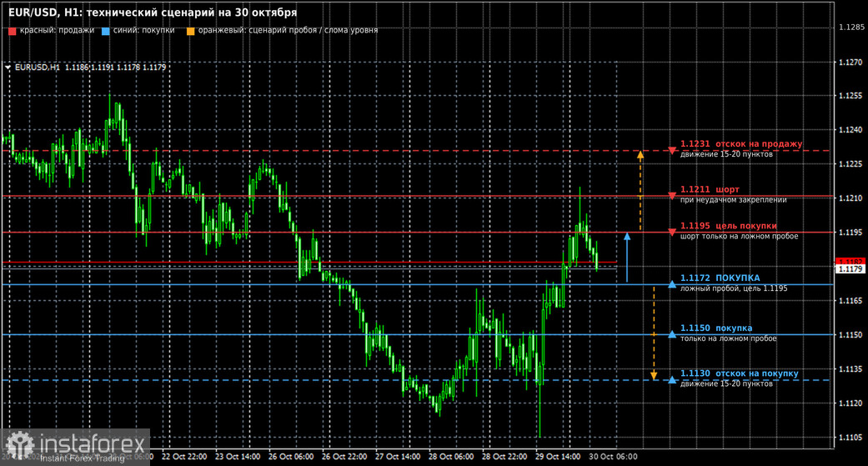The width and height of the screenshot is (868, 466).
Task: Click the blue triangle marker at 1.1150
Action: click(672, 334)
